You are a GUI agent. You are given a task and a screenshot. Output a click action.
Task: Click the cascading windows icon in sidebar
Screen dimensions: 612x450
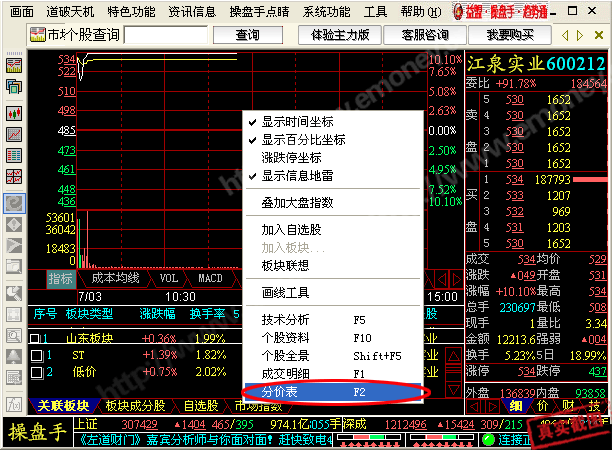pyautogui.click(x=15, y=88)
